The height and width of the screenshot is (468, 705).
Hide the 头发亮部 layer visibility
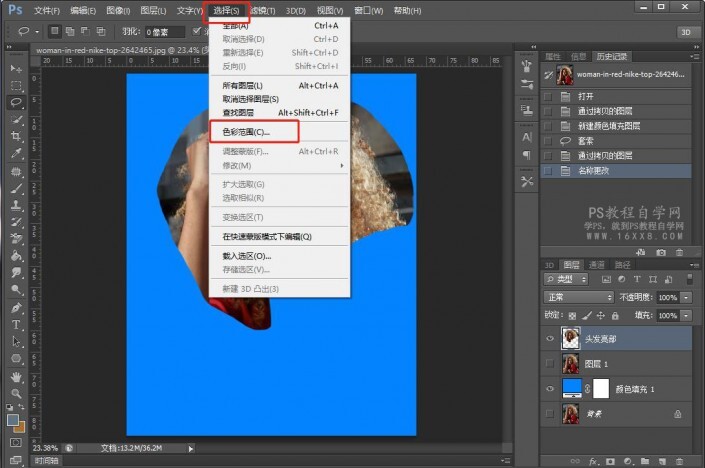(551, 340)
